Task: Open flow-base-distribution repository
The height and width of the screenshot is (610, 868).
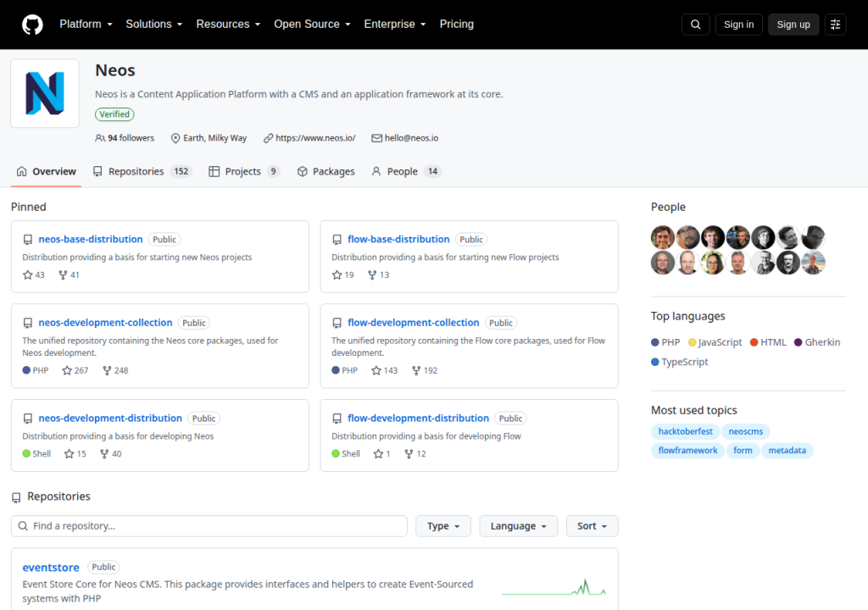Action: (398, 239)
